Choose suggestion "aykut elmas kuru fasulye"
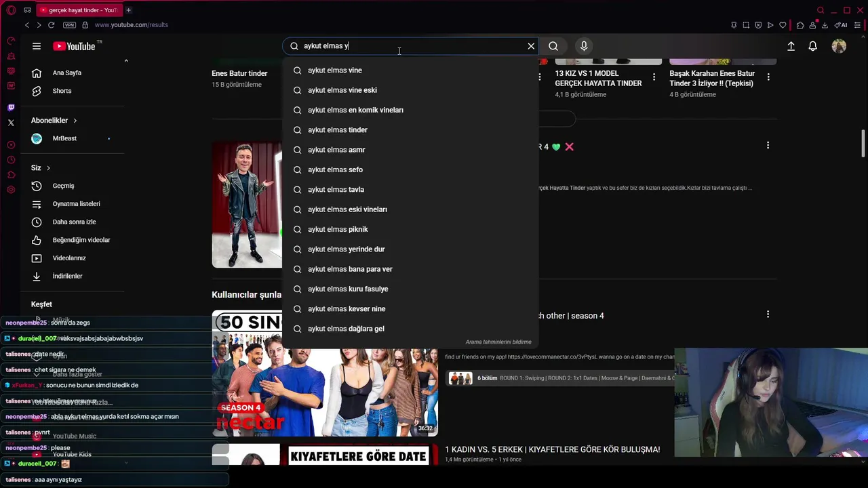Screen dimensions: 868x488 click(410, 289)
